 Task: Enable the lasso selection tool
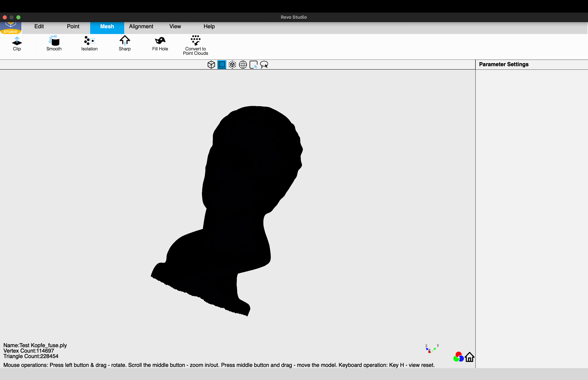click(264, 65)
